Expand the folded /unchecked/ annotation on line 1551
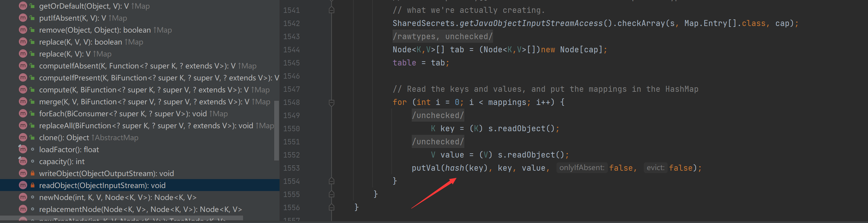The width and height of the screenshot is (868, 223). pos(438,142)
